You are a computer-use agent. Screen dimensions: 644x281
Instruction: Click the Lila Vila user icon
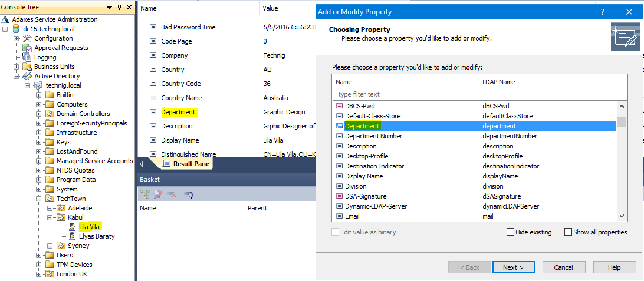point(72,226)
